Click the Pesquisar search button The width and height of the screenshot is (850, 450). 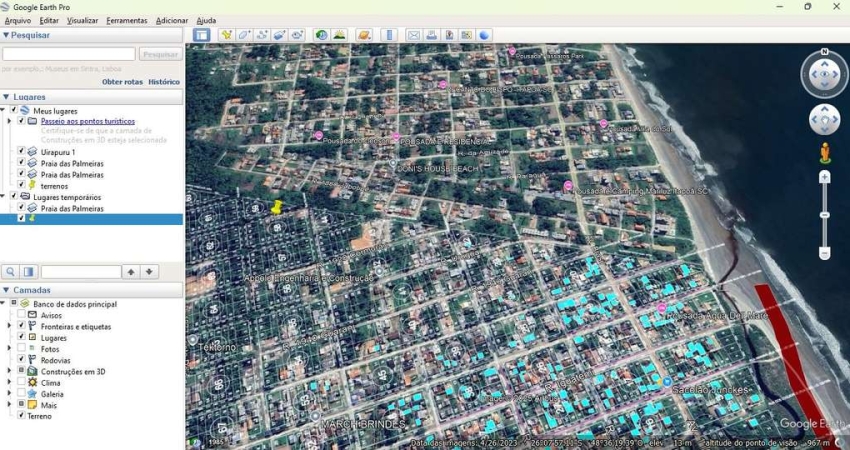tap(161, 54)
